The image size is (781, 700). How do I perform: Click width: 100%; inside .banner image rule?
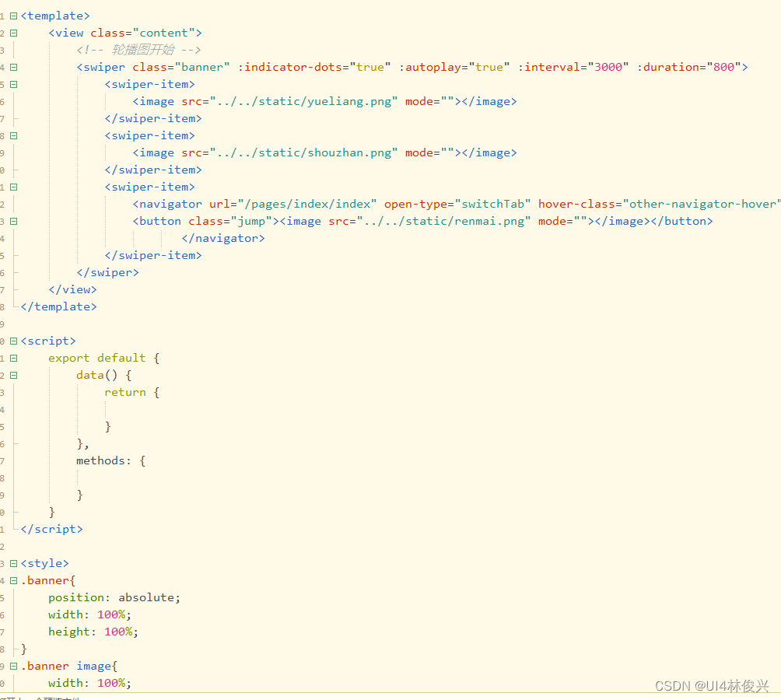[x=89, y=683]
